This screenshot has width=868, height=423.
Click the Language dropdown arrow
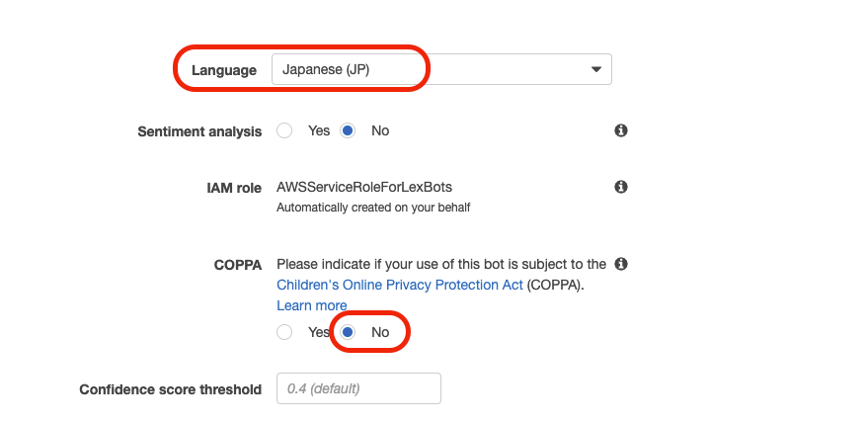(595, 70)
